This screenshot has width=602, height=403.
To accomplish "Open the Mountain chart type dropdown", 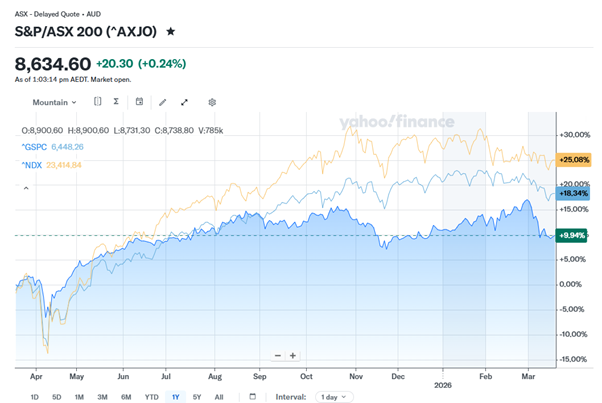I will tap(54, 102).
